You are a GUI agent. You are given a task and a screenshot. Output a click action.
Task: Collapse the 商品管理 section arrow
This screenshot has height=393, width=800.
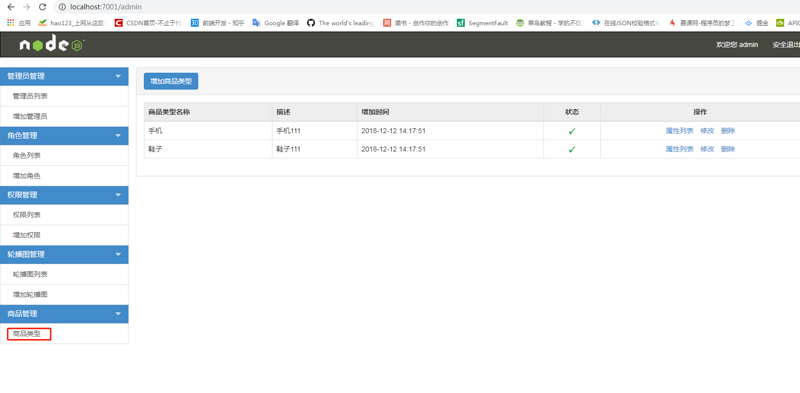118,314
